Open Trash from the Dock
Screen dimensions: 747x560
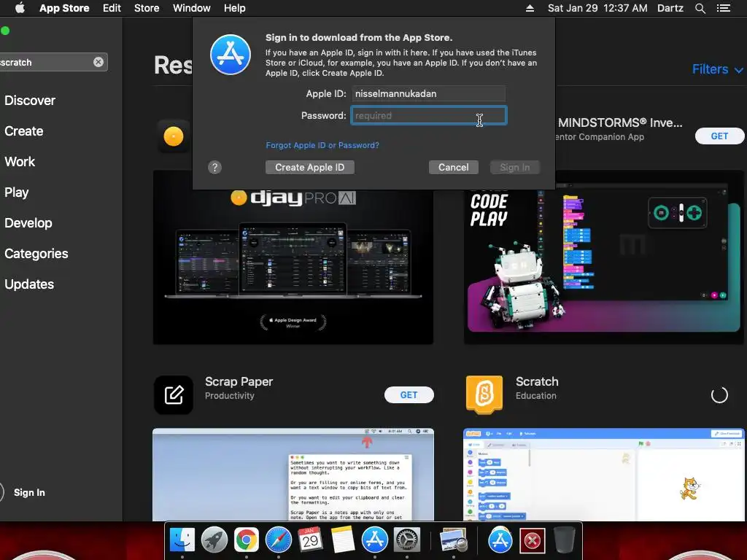(565, 540)
